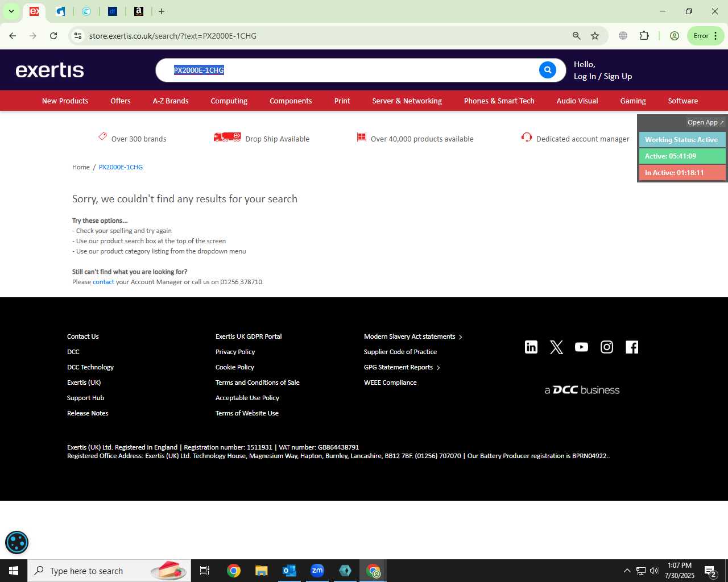This screenshot has height=582, width=728.
Task: Open the LinkedIn social icon
Action: tap(531, 347)
